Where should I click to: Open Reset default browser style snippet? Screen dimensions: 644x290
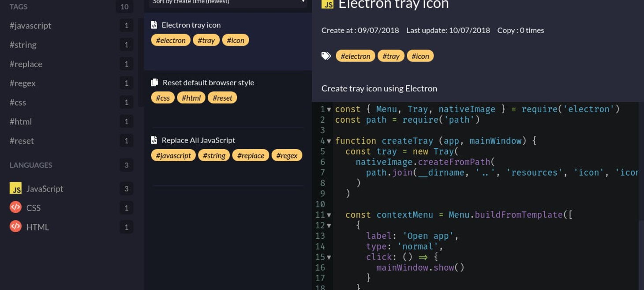[x=228, y=99]
